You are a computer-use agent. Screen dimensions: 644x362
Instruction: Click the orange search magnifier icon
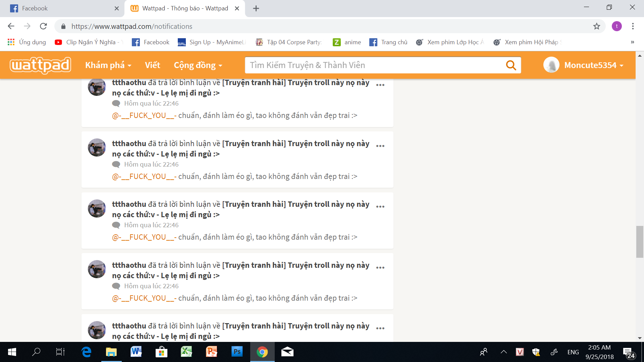pos(511,65)
